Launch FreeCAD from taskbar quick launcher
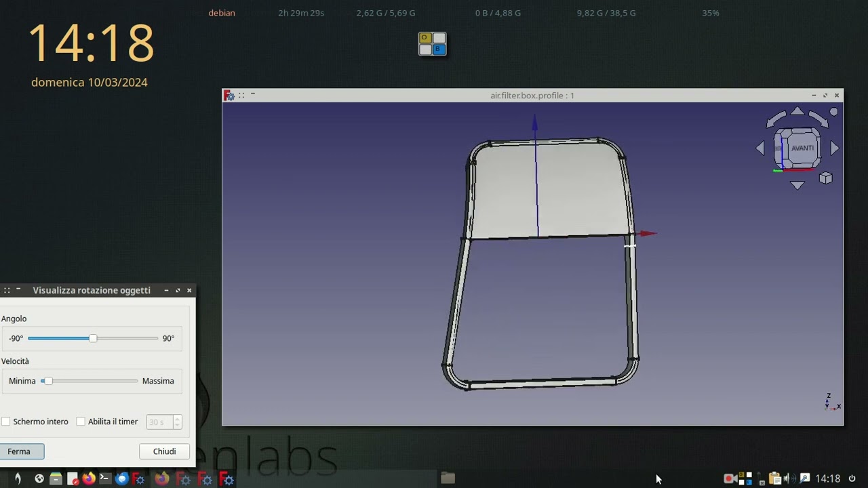 pyautogui.click(x=138, y=479)
